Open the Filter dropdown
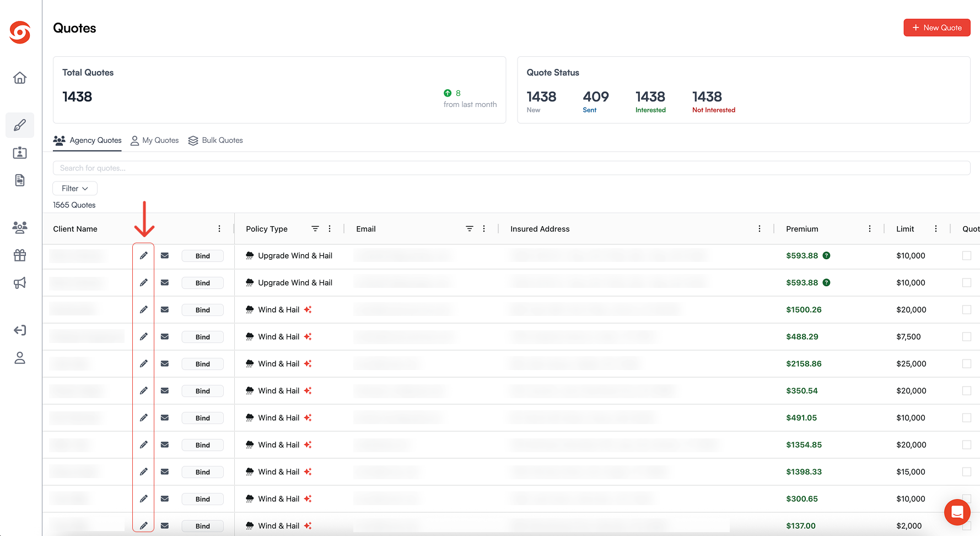Screen dimensions: 980x536 click(75, 188)
